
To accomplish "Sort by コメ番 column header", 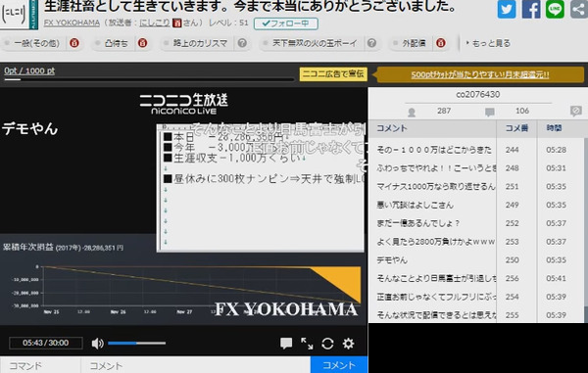I will (516, 128).
